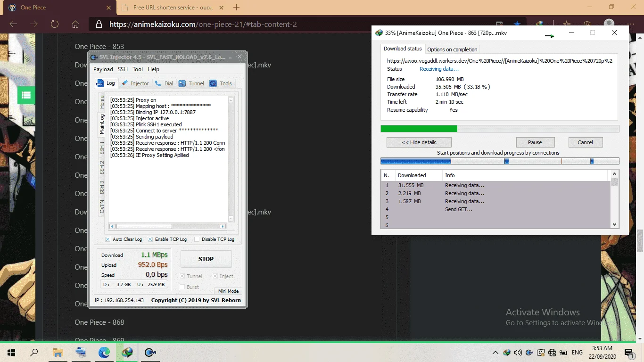Click the log's horizontal scrollbar right arrow

coord(223,226)
